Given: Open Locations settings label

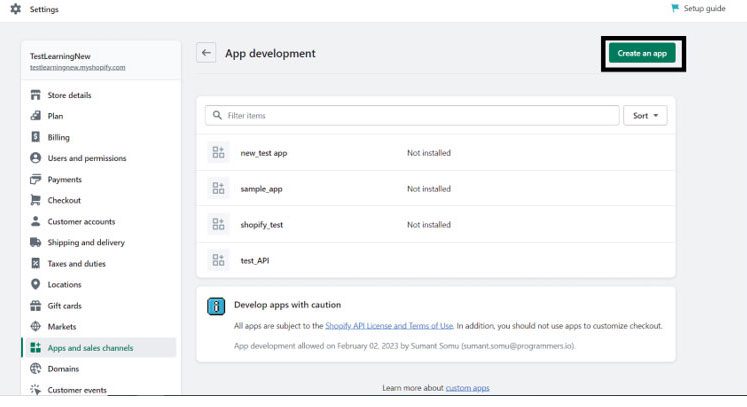Looking at the screenshot, I should (x=64, y=285).
